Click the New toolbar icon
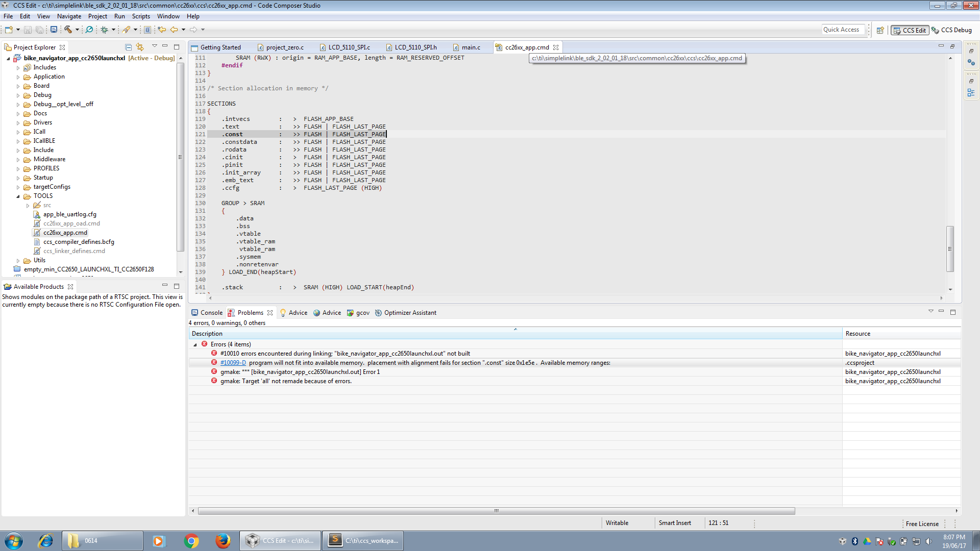Screen dimensions: 980x551 pos(9,30)
